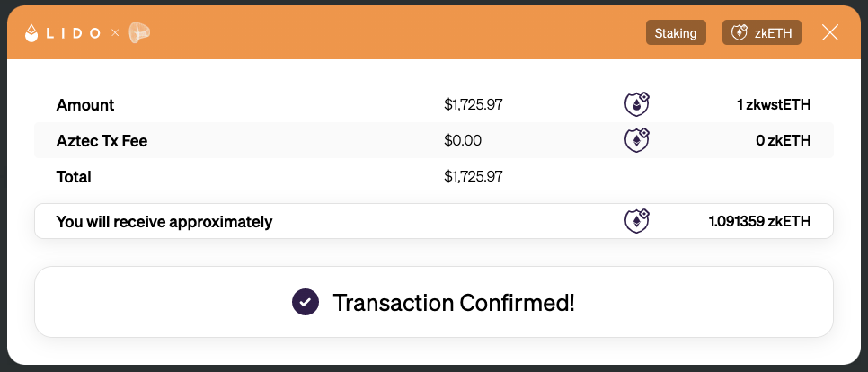Click the Lido droplet logo icon
Viewport: 868px width, 372px height.
31,33
